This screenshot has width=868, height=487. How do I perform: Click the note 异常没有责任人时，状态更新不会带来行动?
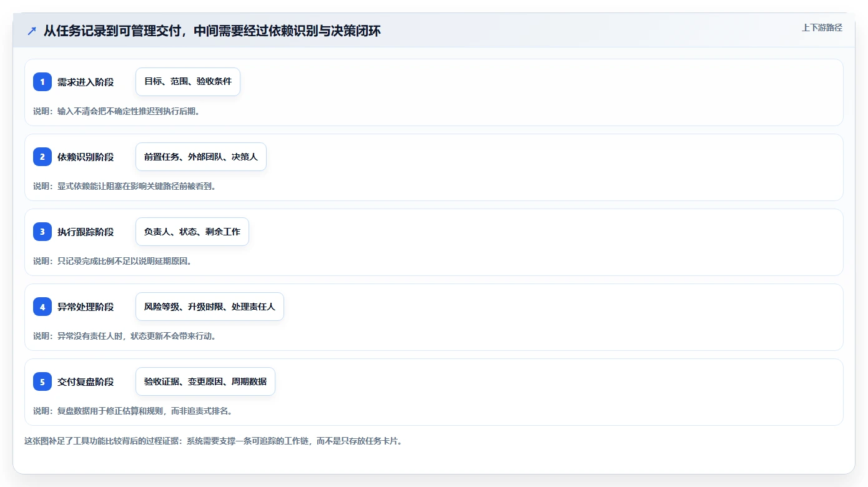click(124, 336)
